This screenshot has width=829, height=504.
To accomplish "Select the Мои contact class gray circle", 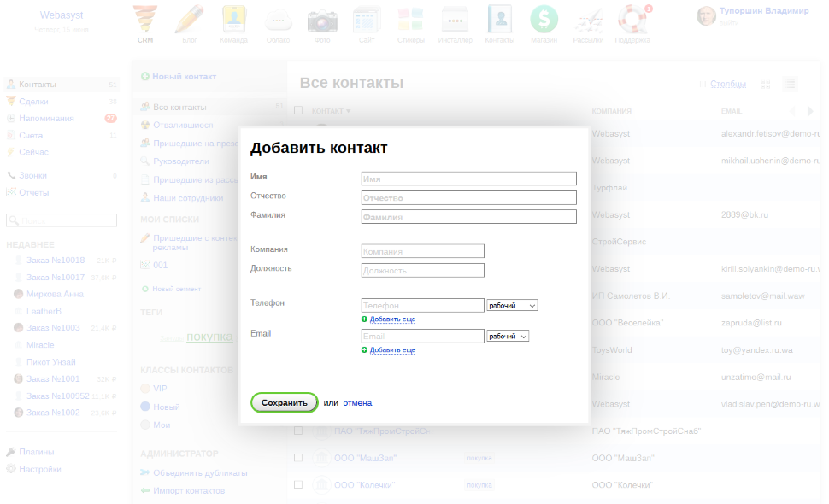I will pyautogui.click(x=145, y=425).
